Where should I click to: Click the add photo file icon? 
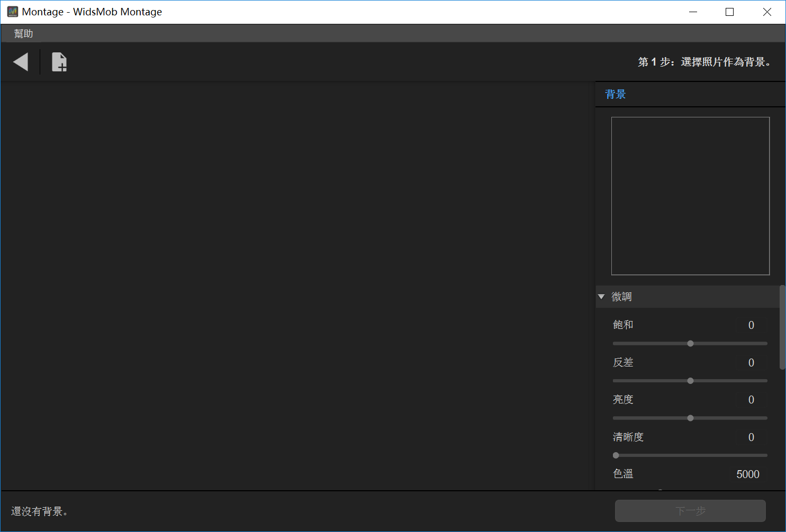(59, 62)
